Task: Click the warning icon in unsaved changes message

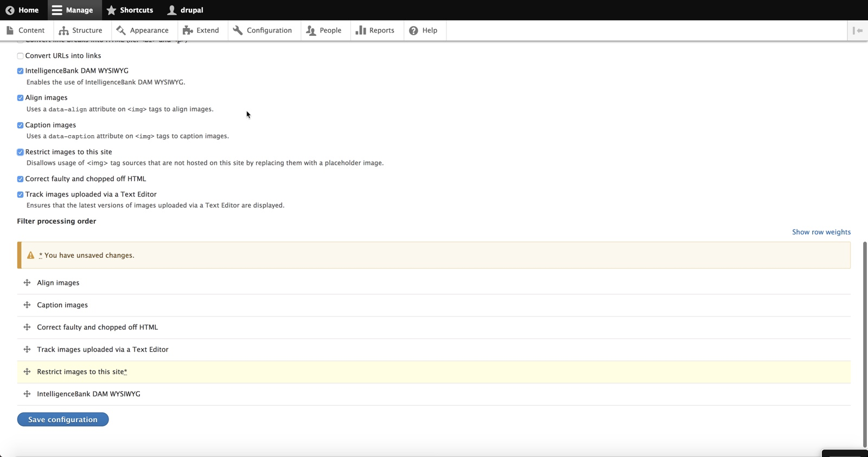Action: 31,255
